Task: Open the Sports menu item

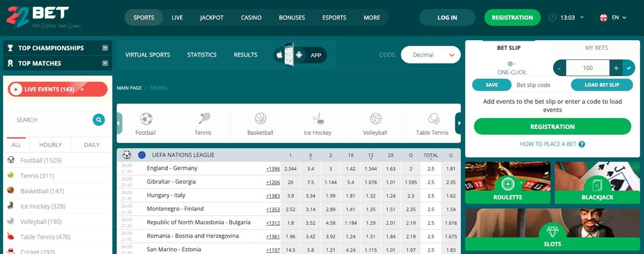Action: pos(144,17)
